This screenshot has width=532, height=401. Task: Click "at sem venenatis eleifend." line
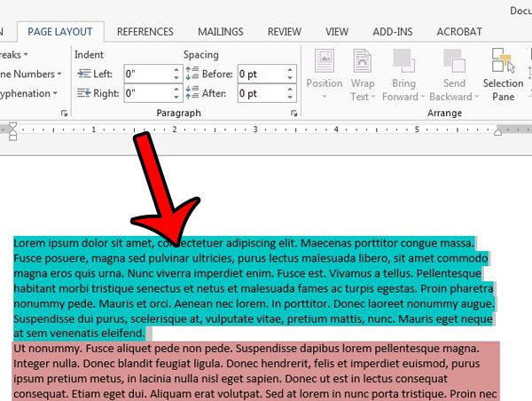pyautogui.click(x=80, y=334)
